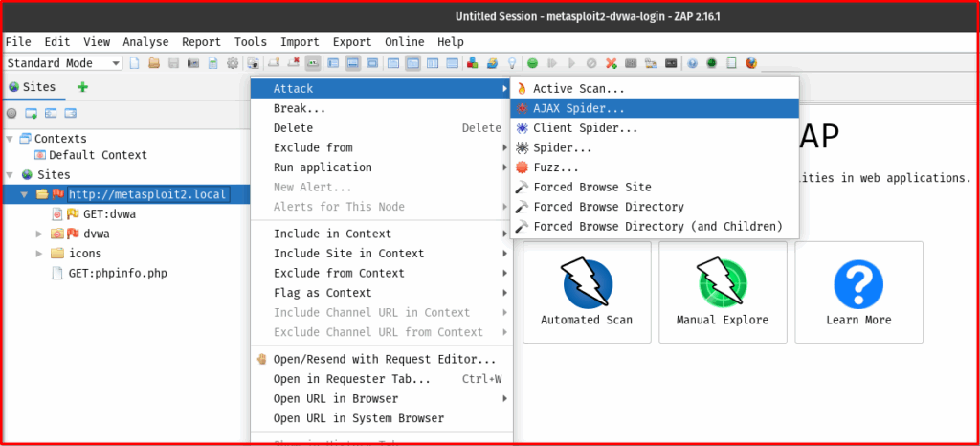Expand the icons folder node
The height and width of the screenshot is (446, 980).
(x=39, y=254)
